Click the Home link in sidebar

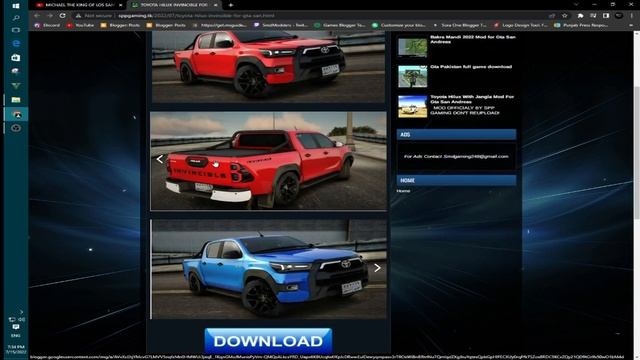(403, 191)
